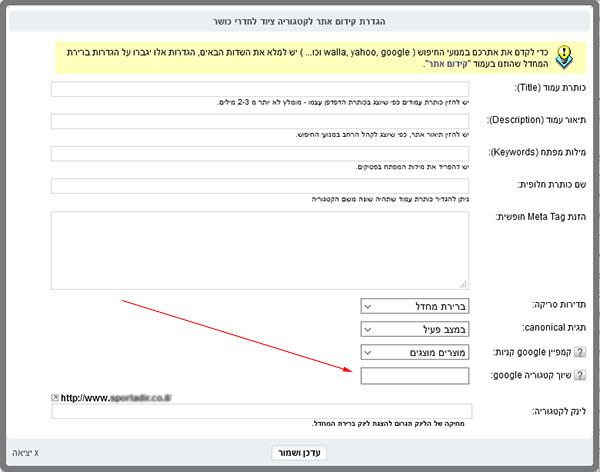The image size is (600, 472).
Task: Click the Keywords input field
Action: pyautogui.click(x=260, y=153)
